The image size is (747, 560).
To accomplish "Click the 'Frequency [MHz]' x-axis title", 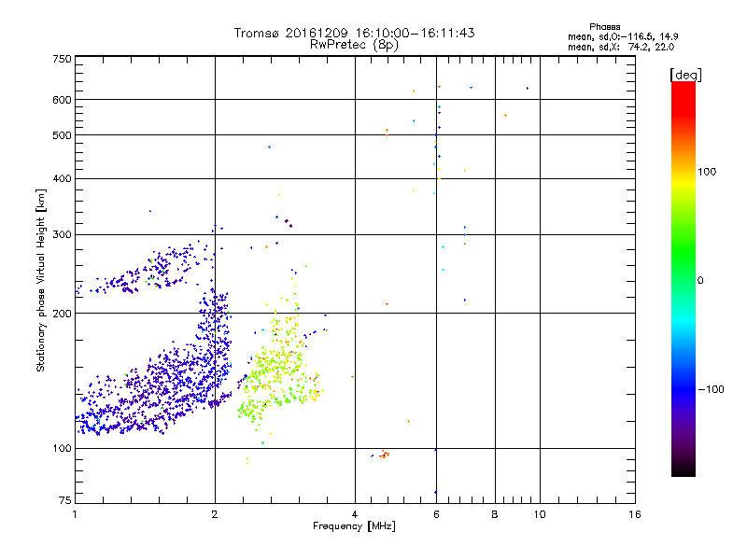I will pyautogui.click(x=354, y=526).
